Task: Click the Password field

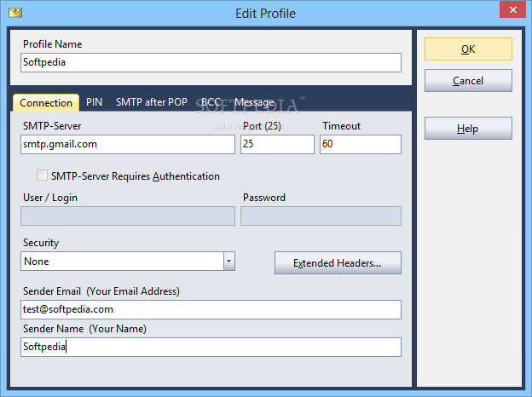Action: 321,216
